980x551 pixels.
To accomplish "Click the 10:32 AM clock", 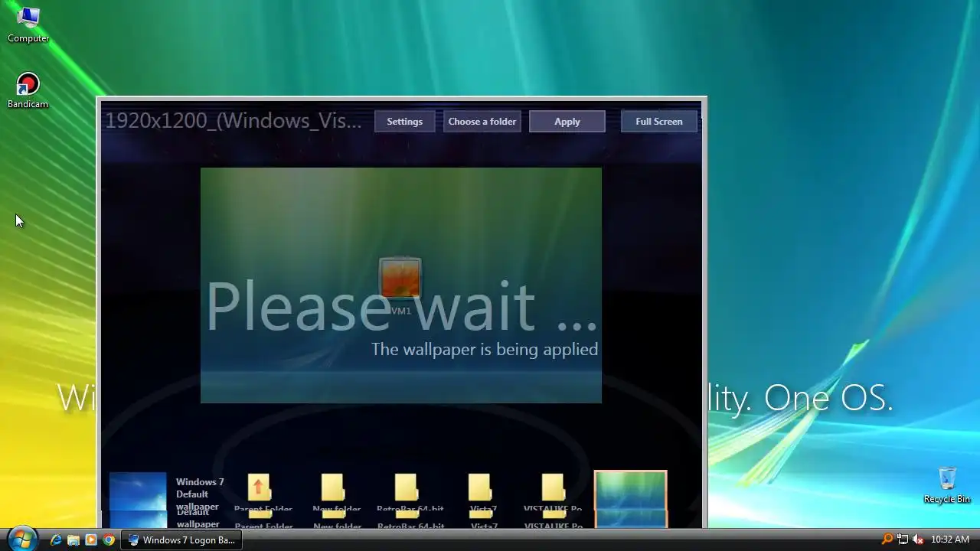I will coord(950,540).
